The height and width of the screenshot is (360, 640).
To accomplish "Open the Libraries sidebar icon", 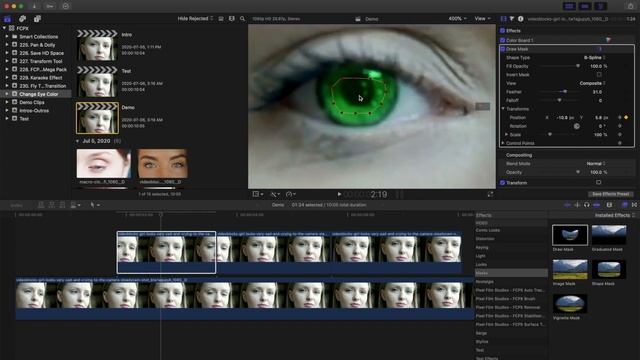I will 7,19.
